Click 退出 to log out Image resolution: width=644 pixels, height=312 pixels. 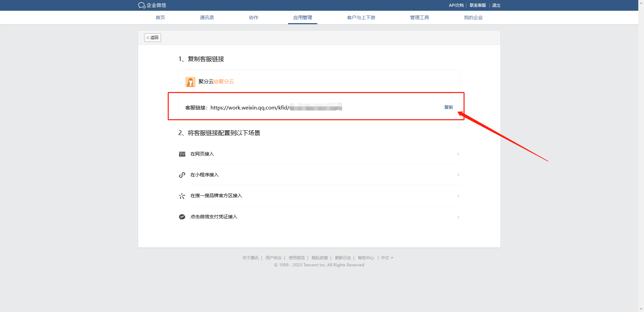[496, 5]
